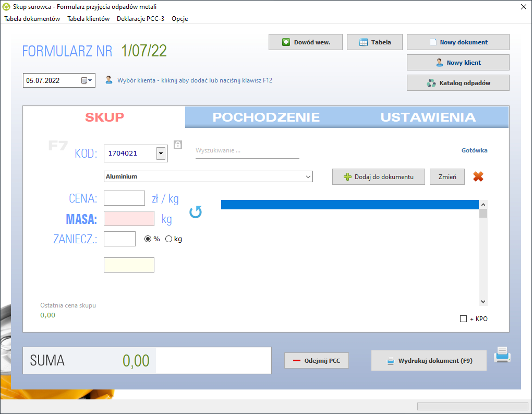532x414 pixels.
Task: Open the Tabela grid button
Action: (x=374, y=42)
